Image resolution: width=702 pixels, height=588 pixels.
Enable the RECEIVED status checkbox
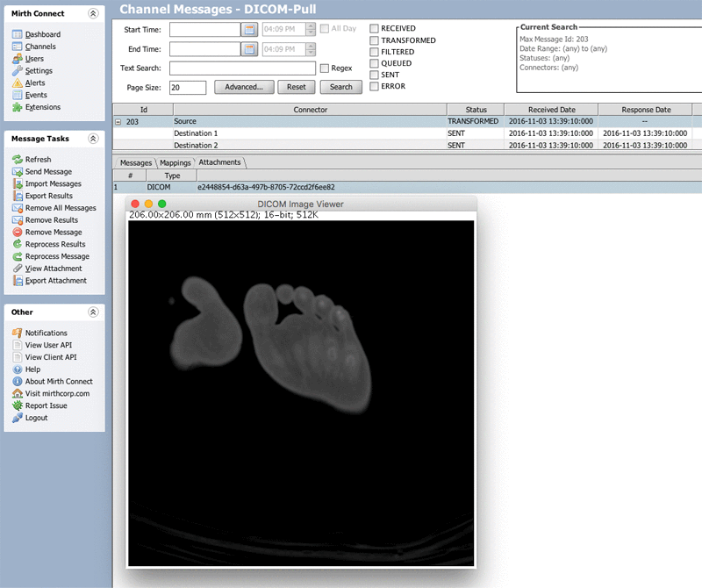pyautogui.click(x=375, y=29)
